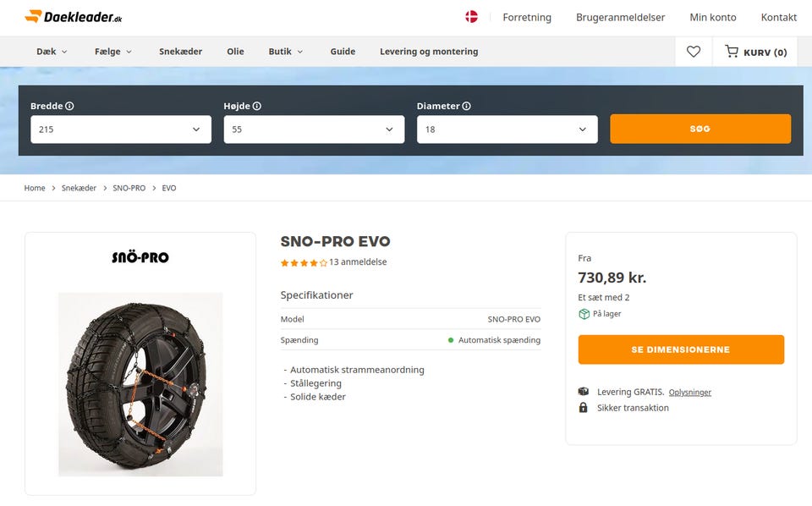Image resolution: width=812 pixels, height=506 pixels.
Task: Click the Daekleader.dk logo
Action: point(73,17)
